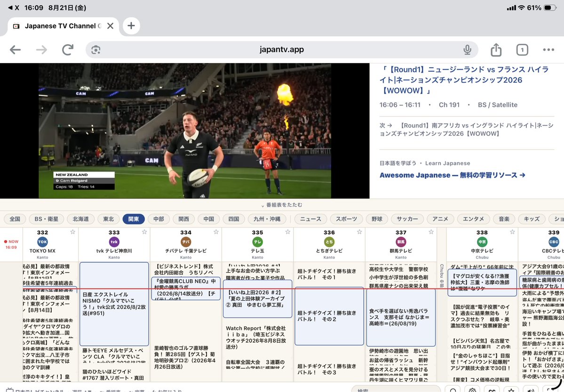This screenshot has height=392, width=564.
Task: Open the 日産 エクストレイル NISMO program cell
Action: click(x=114, y=304)
